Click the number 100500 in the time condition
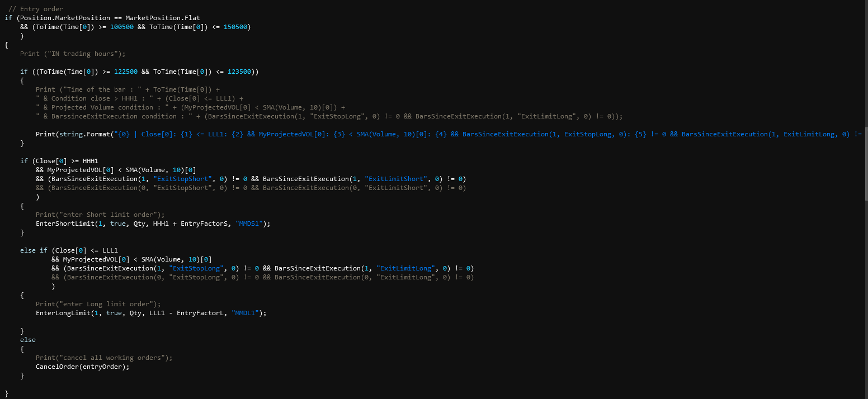 pyautogui.click(x=122, y=27)
